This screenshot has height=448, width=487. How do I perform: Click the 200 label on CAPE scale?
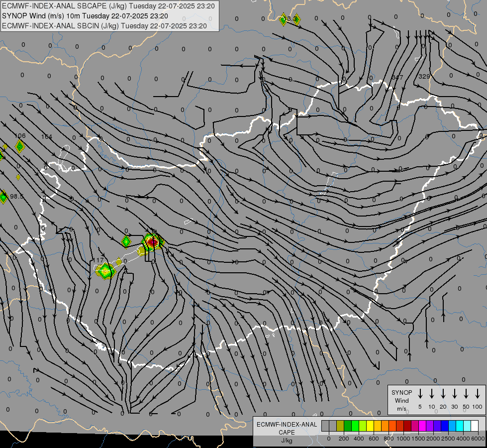(344, 439)
